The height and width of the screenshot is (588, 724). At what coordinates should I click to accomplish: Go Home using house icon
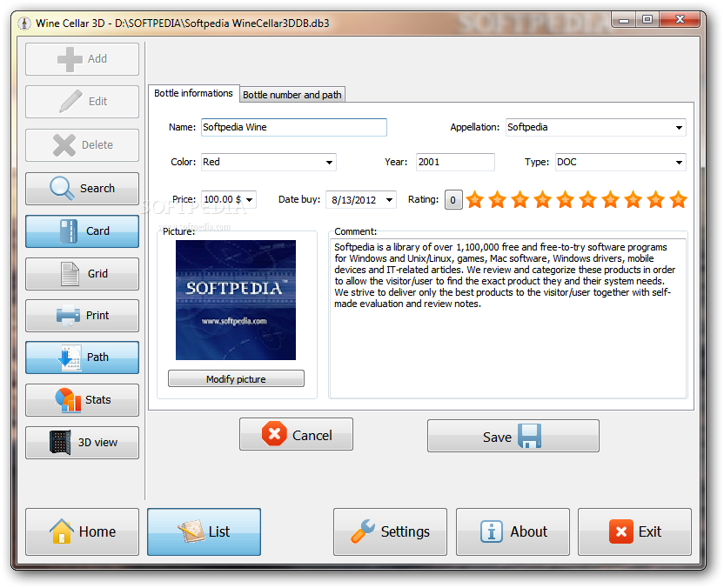click(x=62, y=531)
